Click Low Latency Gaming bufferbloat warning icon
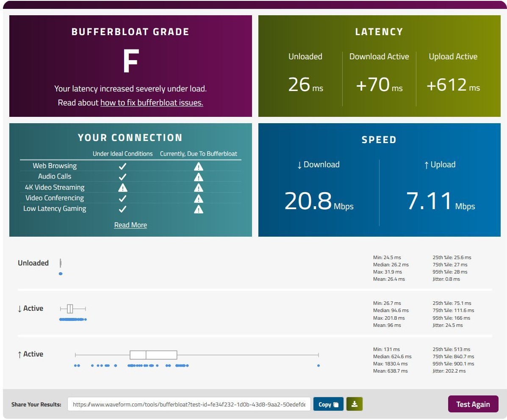This screenshot has width=507, height=420. pos(198,209)
